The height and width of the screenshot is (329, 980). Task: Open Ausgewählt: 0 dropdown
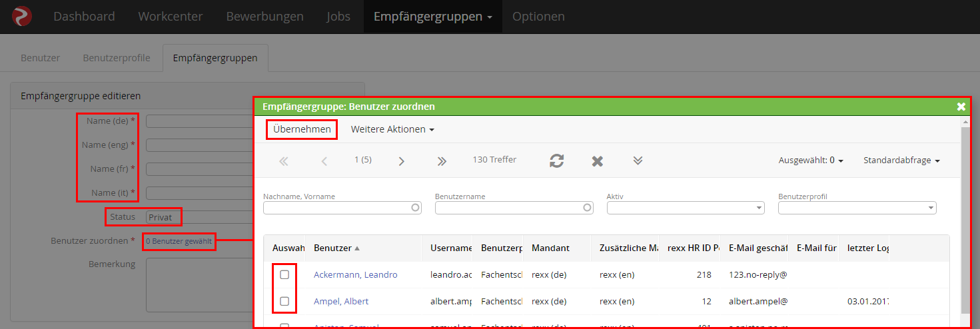(811, 161)
